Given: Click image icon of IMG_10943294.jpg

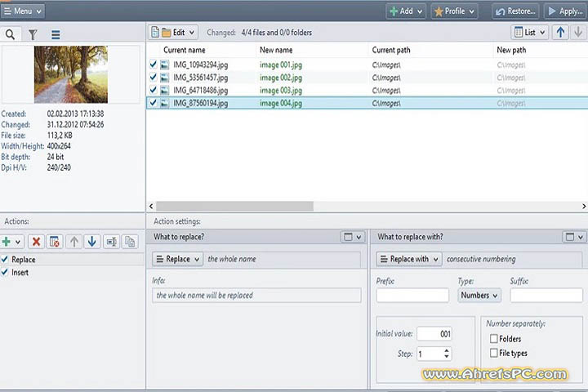Looking at the screenshot, I should pyautogui.click(x=165, y=65).
